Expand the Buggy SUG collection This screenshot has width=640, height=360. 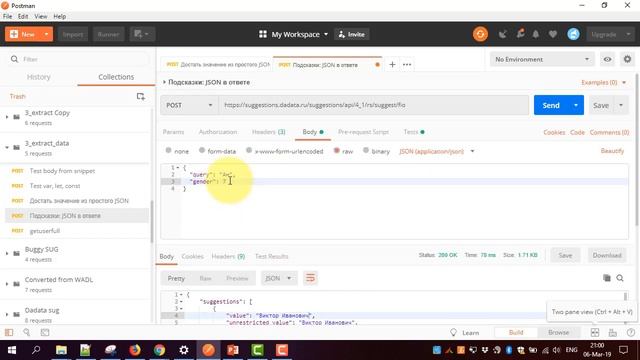click(x=7, y=254)
